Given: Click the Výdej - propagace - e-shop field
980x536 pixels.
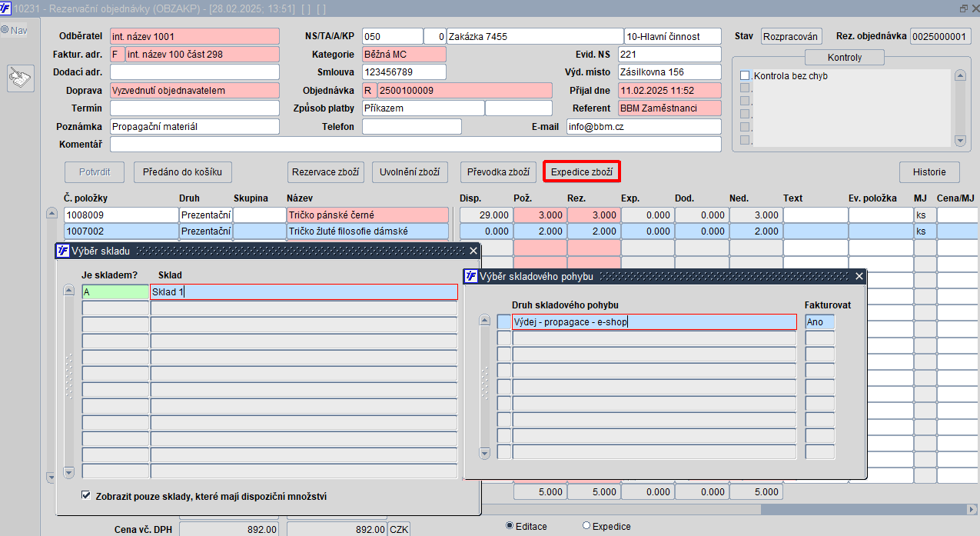Looking at the screenshot, I should (x=653, y=322).
